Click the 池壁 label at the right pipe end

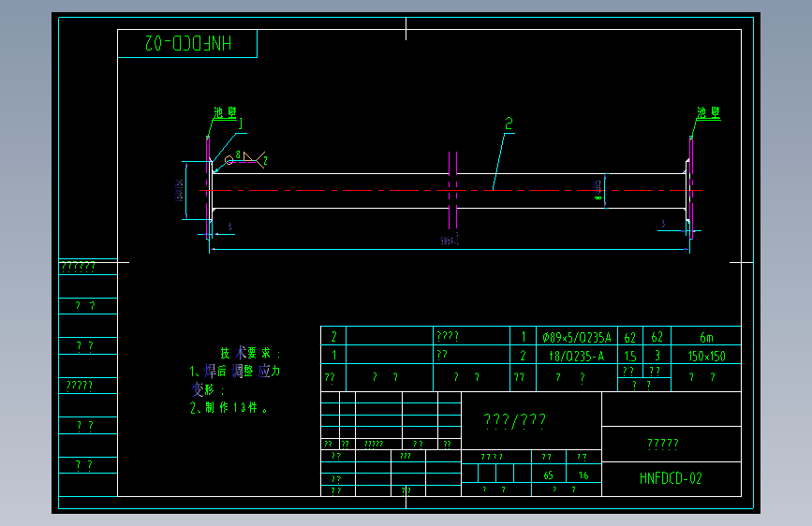pos(708,112)
